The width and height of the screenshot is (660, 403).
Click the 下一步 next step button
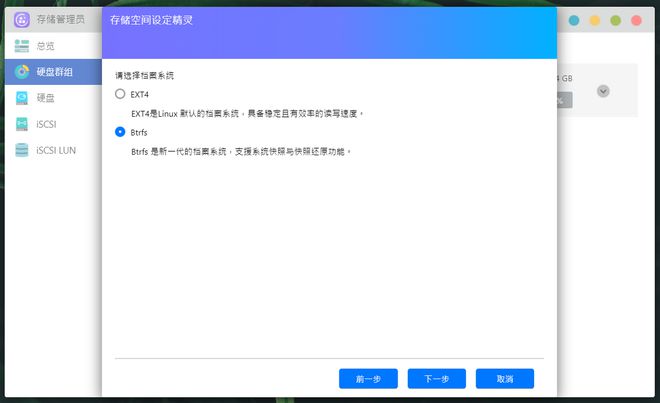[x=436, y=379]
